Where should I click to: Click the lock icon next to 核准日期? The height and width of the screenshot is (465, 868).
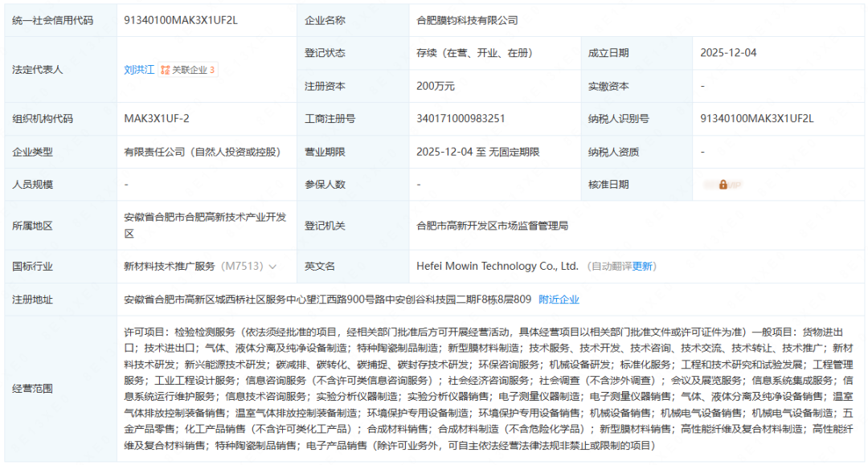[x=723, y=185]
